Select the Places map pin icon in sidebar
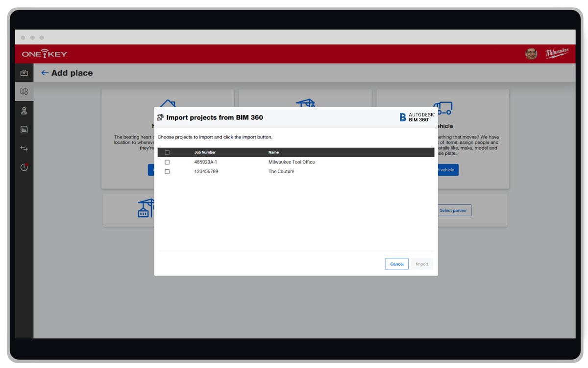This screenshot has width=588, height=368. 24,92
